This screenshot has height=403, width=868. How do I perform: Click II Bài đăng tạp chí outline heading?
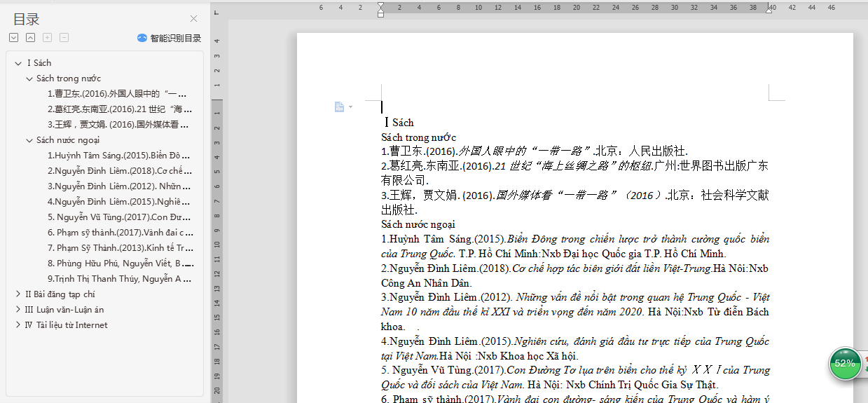click(x=60, y=294)
